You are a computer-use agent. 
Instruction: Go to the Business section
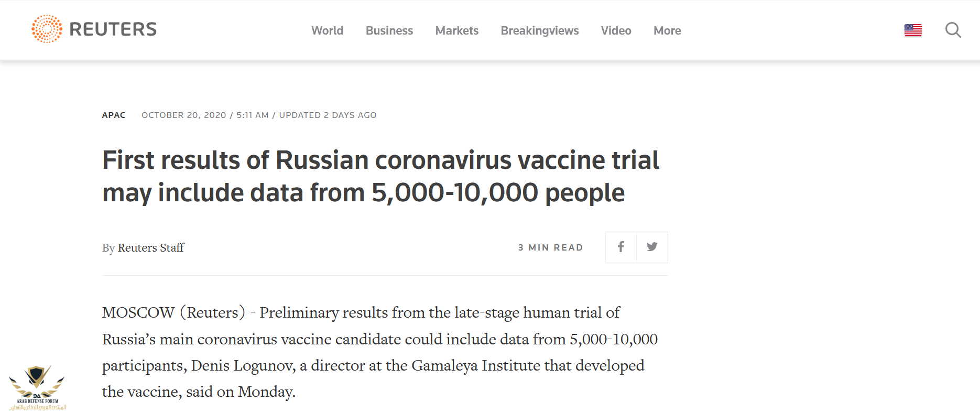coord(389,30)
